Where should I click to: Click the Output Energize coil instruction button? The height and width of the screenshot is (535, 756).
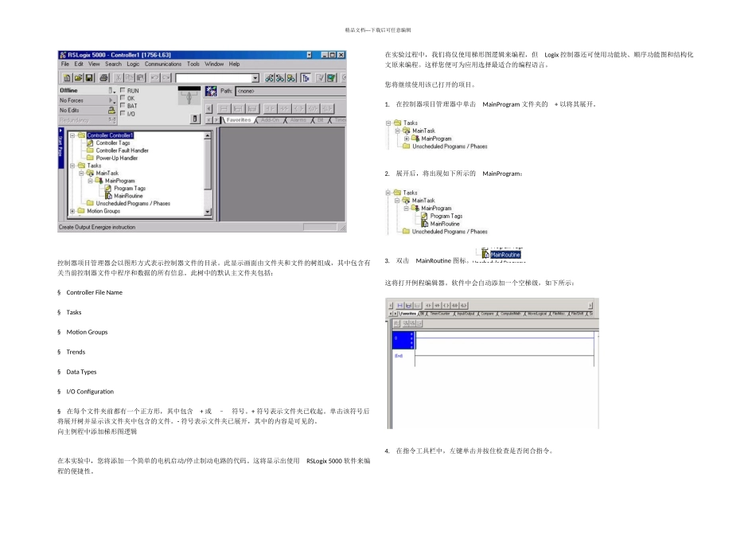click(299, 108)
